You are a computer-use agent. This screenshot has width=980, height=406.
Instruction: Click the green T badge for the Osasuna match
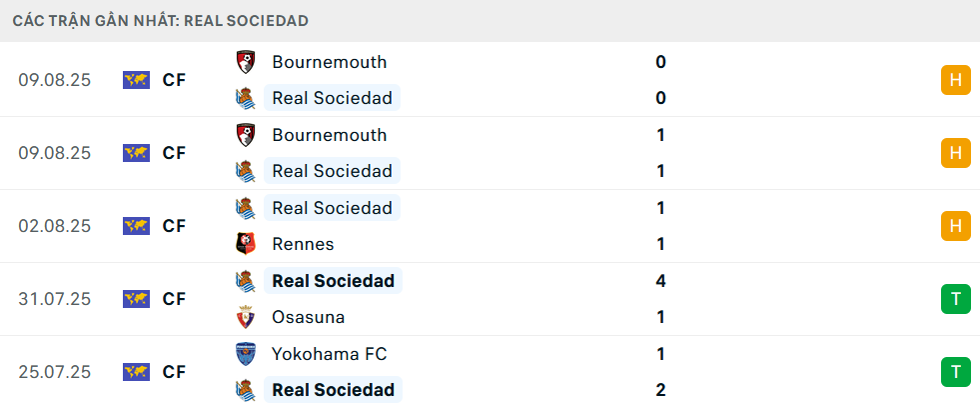coord(955,299)
